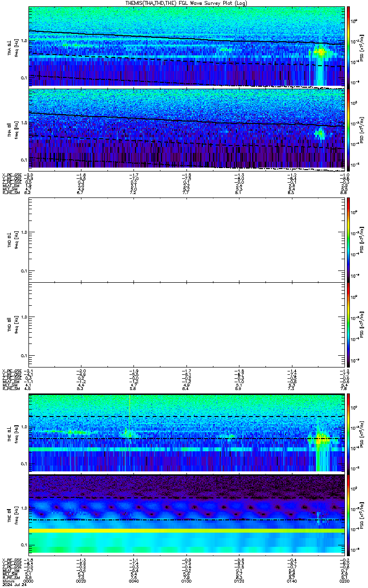368x588 pixels.
Task: Click the THA B-perpendicular spectrogram panel
Action: [186, 47]
